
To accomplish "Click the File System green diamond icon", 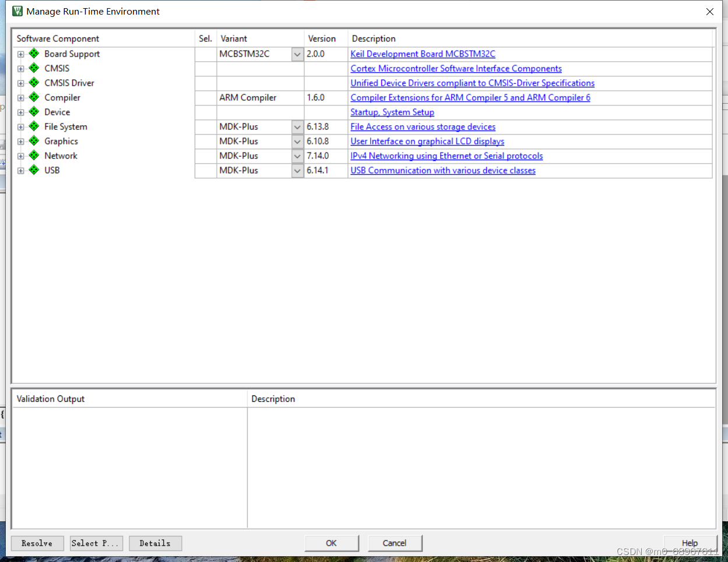I will (x=34, y=126).
